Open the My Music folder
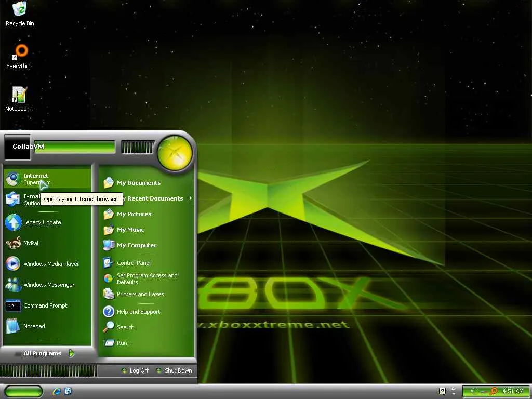Screen dimensions: 532x399 coord(147,230)
